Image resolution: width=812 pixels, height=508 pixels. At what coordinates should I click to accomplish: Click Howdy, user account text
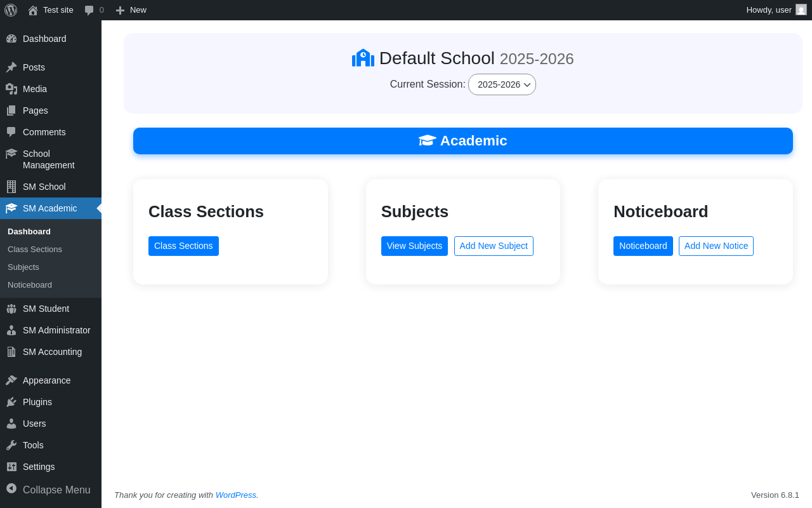(769, 10)
